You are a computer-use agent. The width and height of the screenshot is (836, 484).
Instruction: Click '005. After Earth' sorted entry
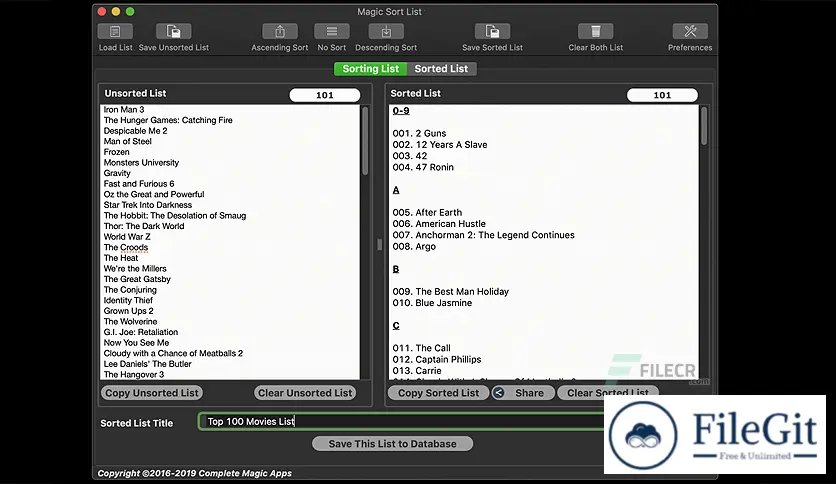428,212
